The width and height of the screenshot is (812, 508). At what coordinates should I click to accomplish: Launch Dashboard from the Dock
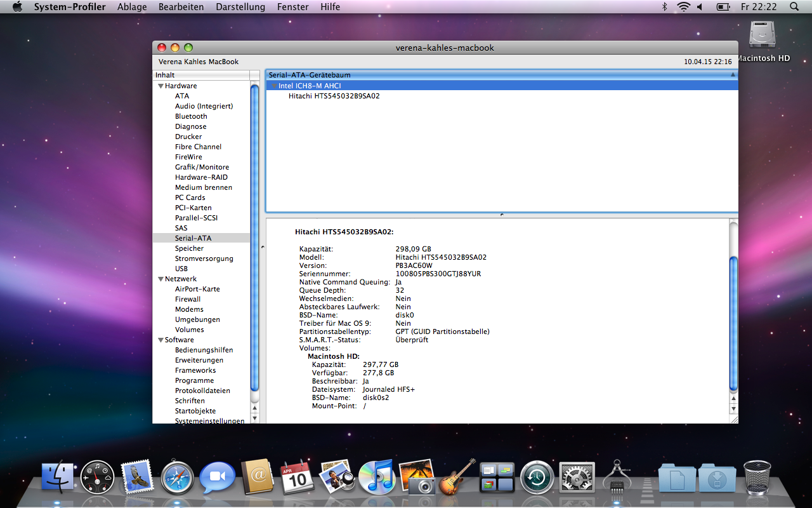point(98,478)
